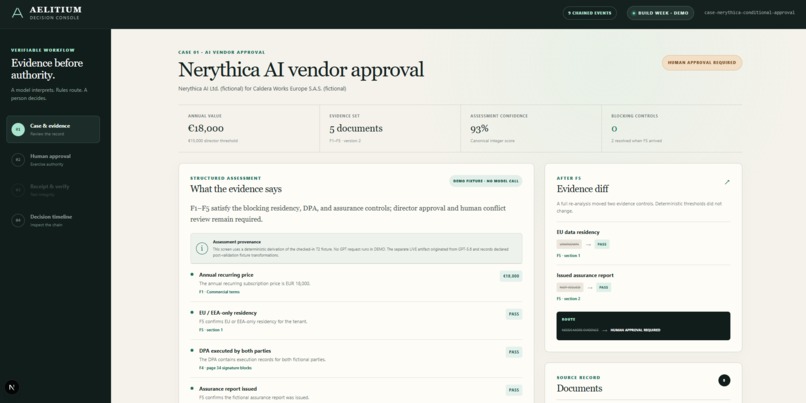Go to the 'Human approval' workflow step
Image resolution: width=806 pixels, height=403 pixels.
53,159
